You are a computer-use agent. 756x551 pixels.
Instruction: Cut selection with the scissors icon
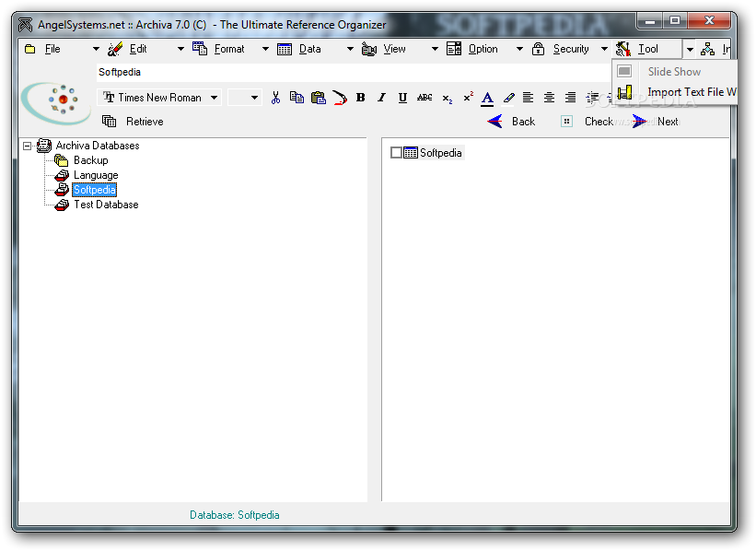(275, 98)
